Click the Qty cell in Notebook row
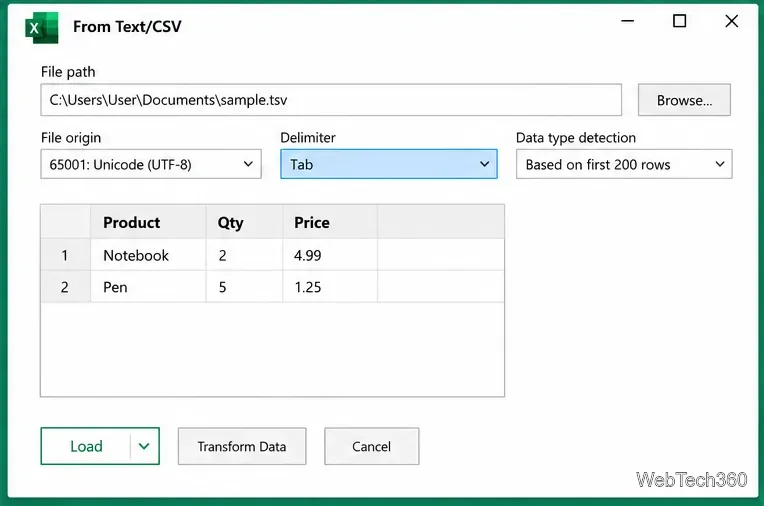The image size is (764, 506). coord(244,255)
